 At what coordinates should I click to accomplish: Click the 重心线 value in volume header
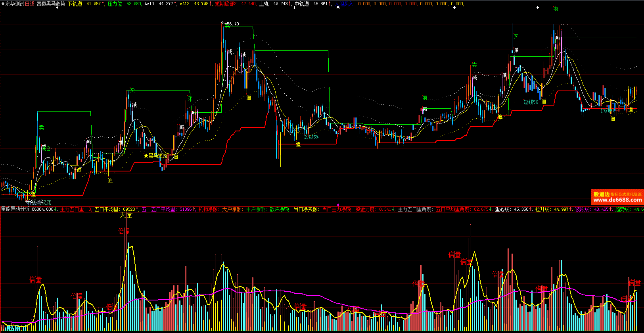[x=503, y=209]
